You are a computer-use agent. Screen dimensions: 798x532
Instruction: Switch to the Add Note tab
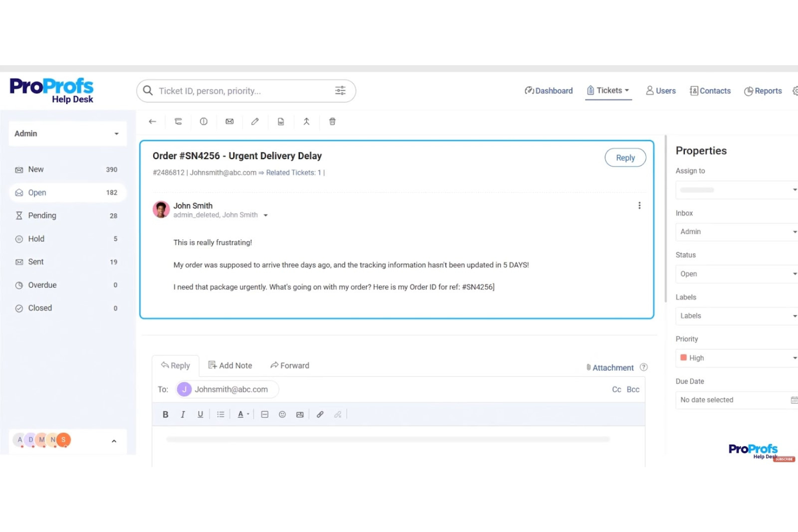point(230,365)
